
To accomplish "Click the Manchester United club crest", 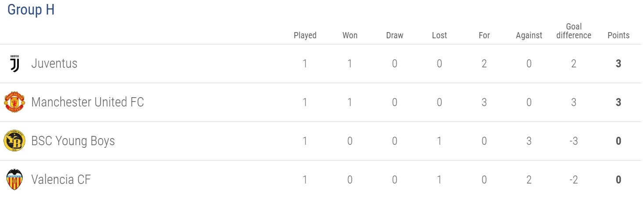I will tap(14, 102).
